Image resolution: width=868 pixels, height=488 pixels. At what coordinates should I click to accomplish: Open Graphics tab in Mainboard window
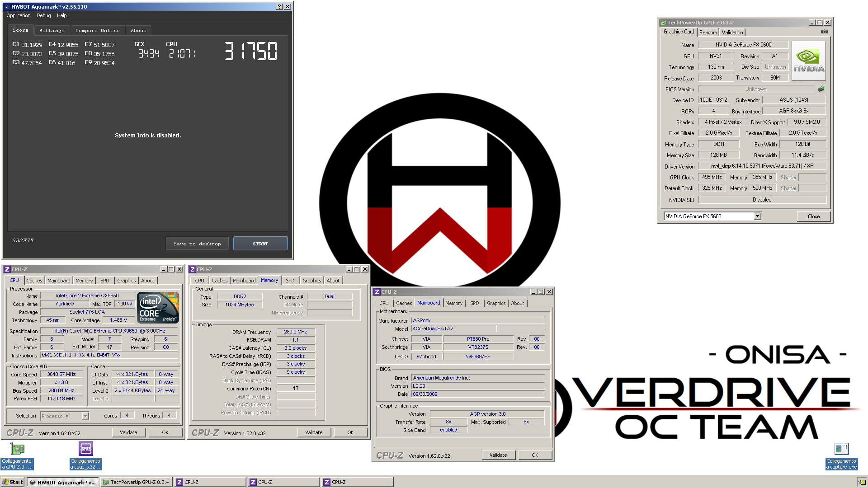coord(496,303)
